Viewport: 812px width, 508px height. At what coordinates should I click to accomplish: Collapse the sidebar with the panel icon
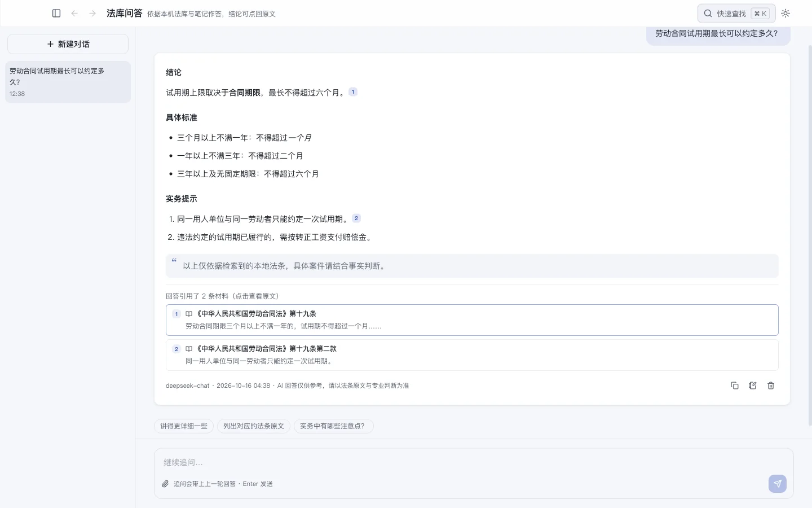pos(56,13)
